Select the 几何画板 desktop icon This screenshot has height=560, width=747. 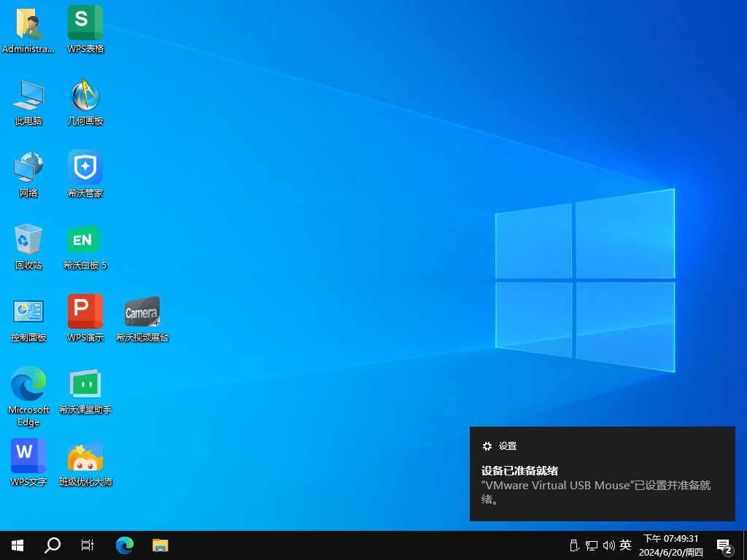pyautogui.click(x=85, y=102)
